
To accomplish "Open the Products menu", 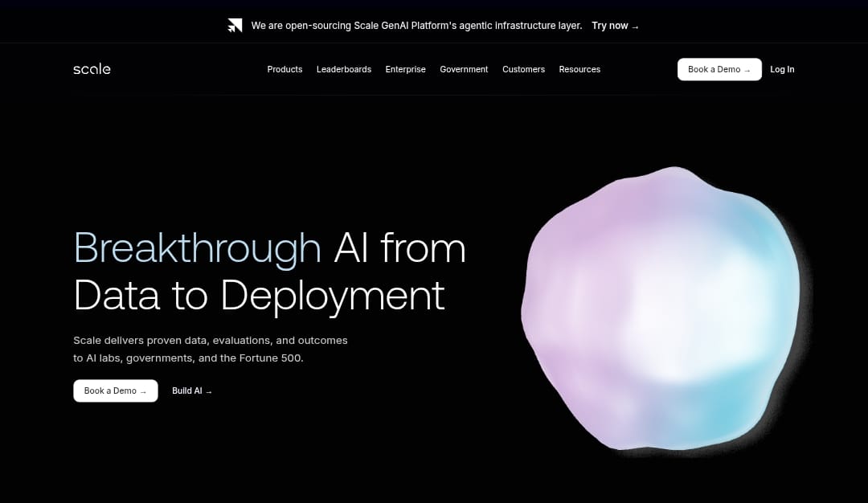I will [x=285, y=69].
